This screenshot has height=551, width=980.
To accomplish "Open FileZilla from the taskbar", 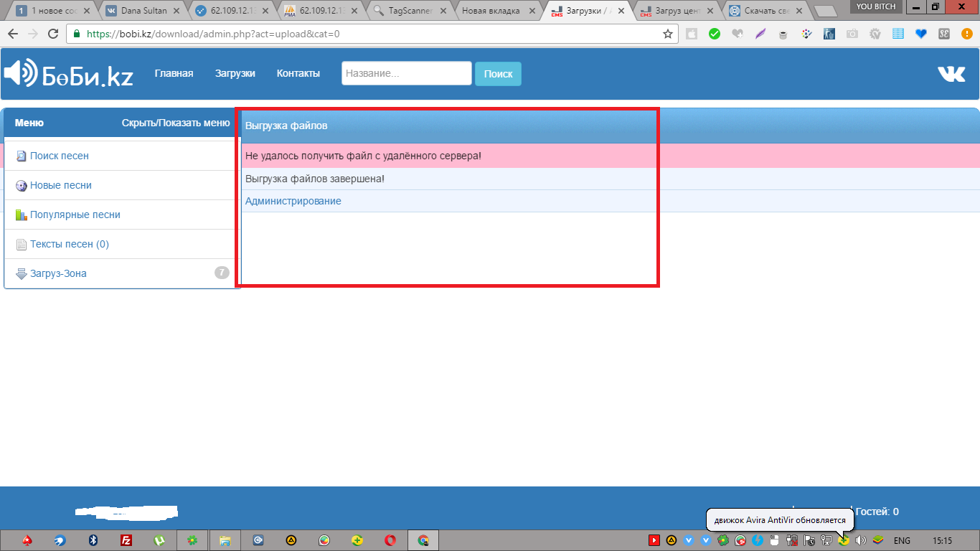I will pyautogui.click(x=126, y=540).
